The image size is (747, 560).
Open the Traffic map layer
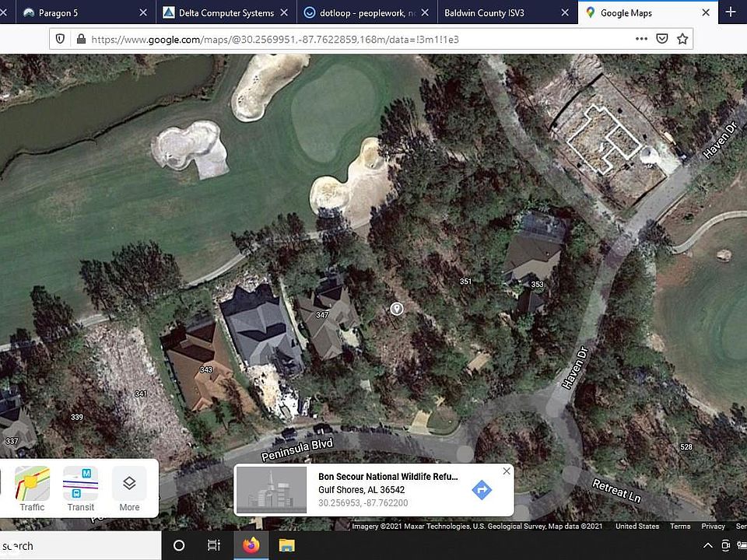coord(32,488)
